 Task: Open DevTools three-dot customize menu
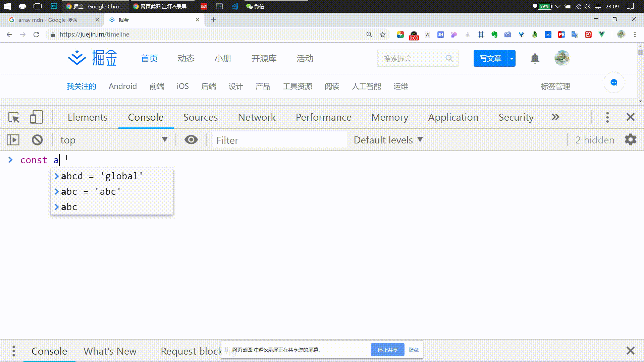coord(607,117)
